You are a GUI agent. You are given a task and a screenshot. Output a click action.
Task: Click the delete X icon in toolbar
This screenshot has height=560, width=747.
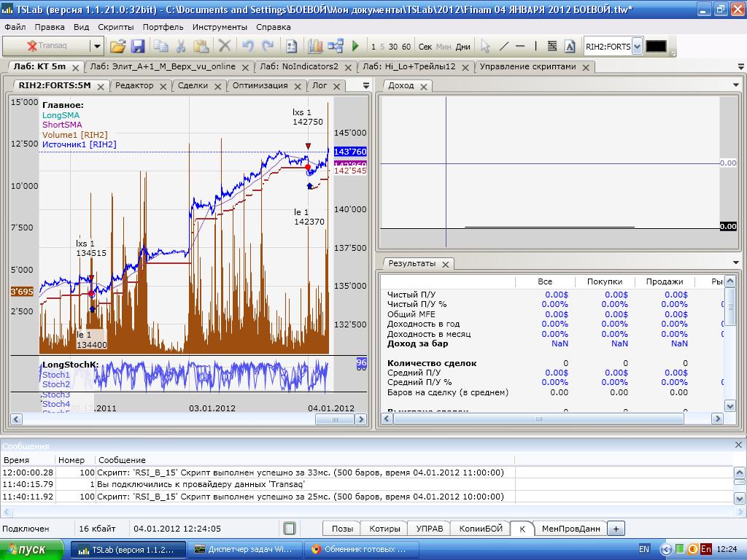pos(225,46)
